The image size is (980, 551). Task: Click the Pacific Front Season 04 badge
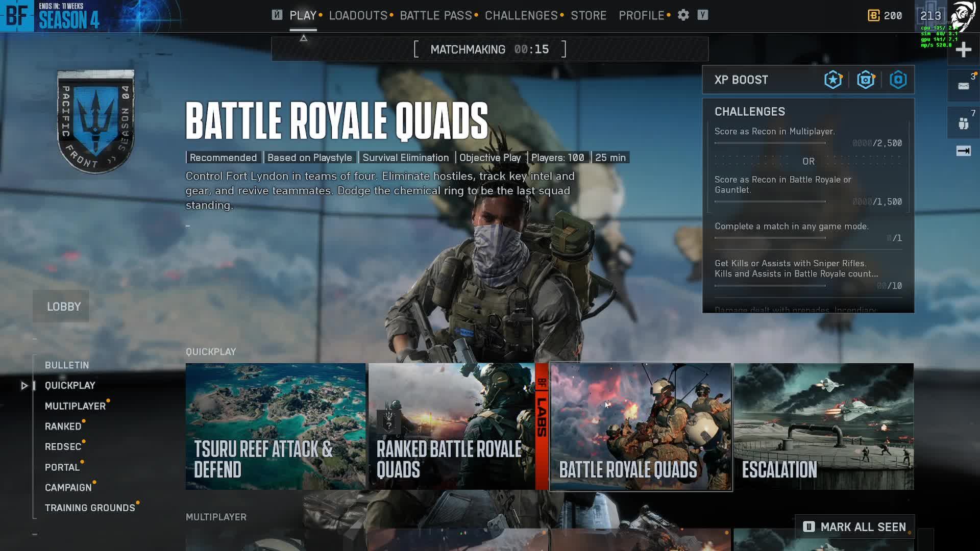pos(96,121)
